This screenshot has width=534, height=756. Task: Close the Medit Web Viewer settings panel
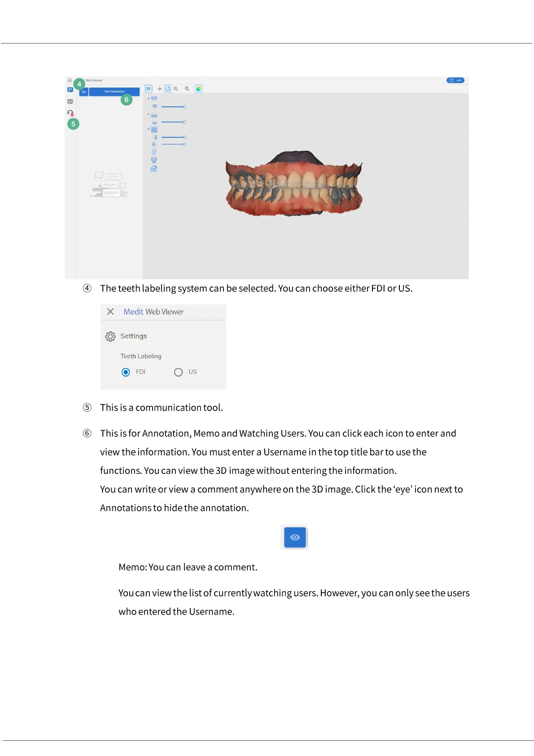click(110, 312)
